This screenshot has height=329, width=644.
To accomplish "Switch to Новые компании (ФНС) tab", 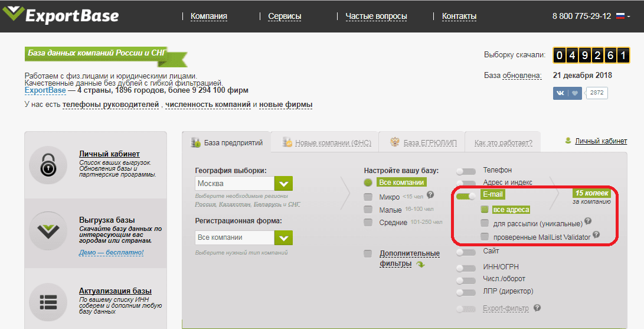I will click(x=333, y=143).
